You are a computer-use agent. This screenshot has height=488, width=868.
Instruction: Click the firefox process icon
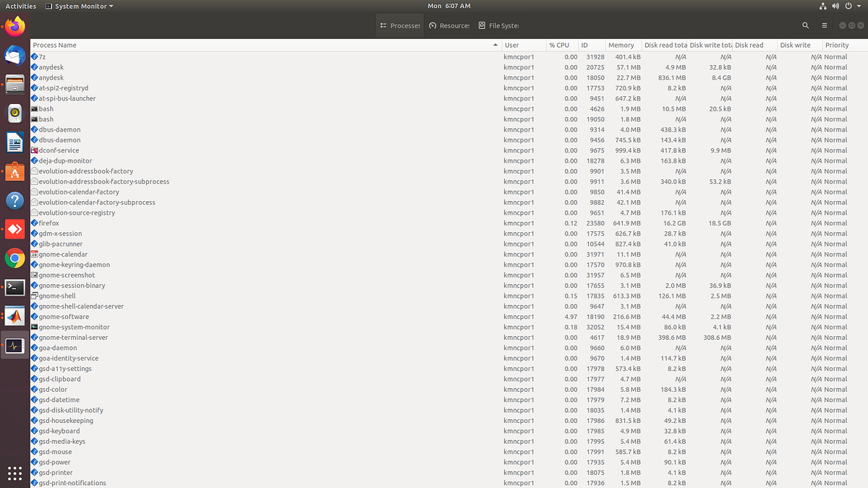[33, 223]
